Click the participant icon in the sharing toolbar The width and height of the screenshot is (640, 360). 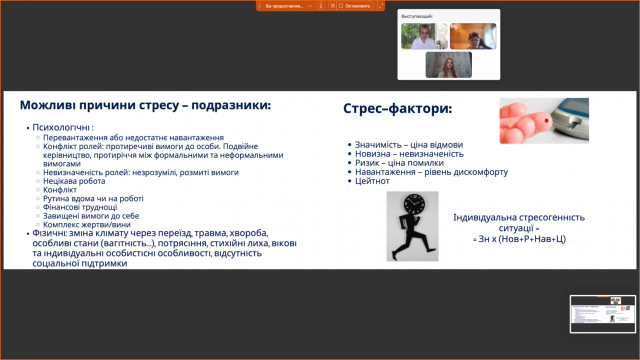coord(321,6)
